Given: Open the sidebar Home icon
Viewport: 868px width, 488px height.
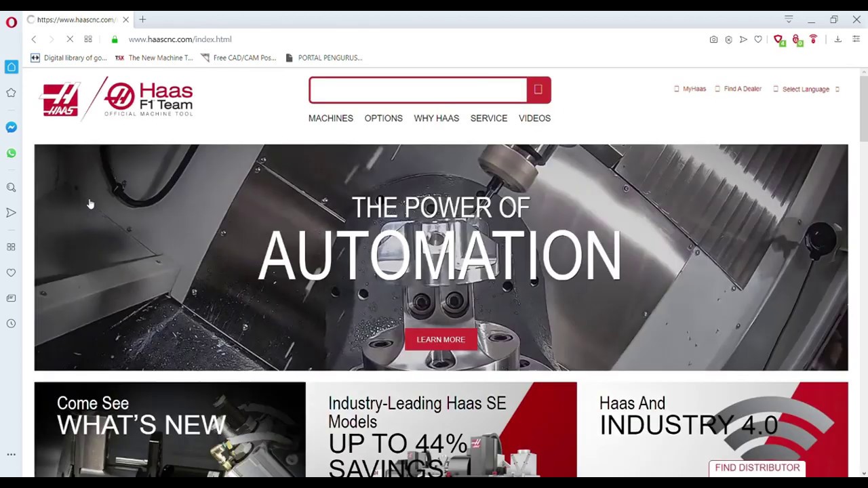Looking at the screenshot, I should pyautogui.click(x=11, y=66).
